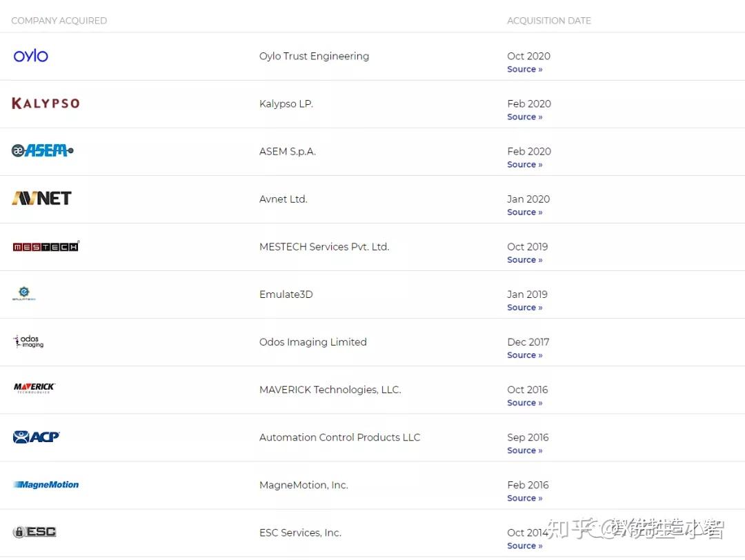Follow Source link for Odos Dec 2017
Image resolution: width=745 pixels, height=560 pixels.
pyautogui.click(x=524, y=355)
